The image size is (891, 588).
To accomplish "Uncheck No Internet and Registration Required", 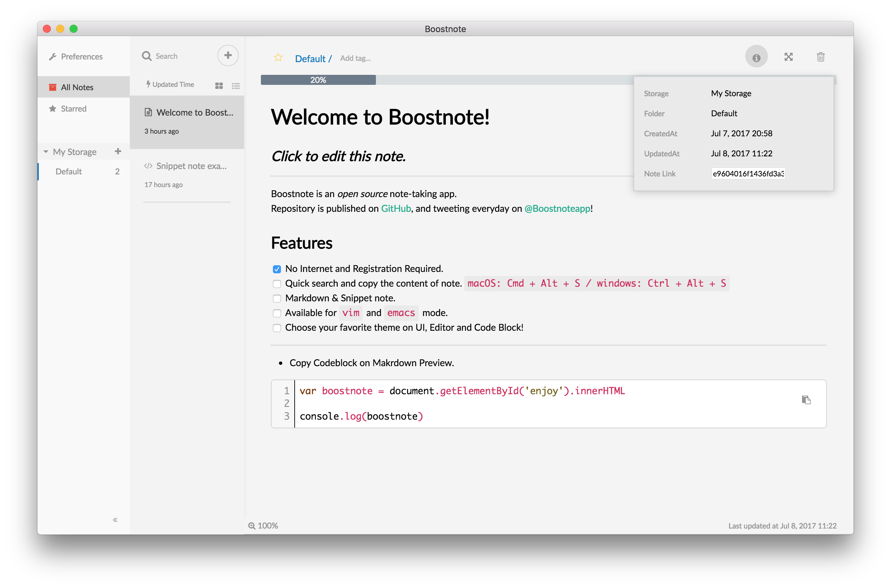I will coord(277,269).
